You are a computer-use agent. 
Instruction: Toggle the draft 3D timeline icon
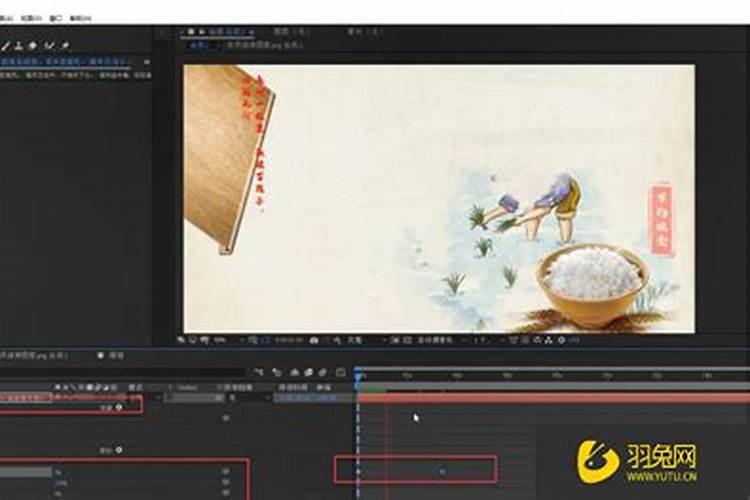click(x=277, y=372)
